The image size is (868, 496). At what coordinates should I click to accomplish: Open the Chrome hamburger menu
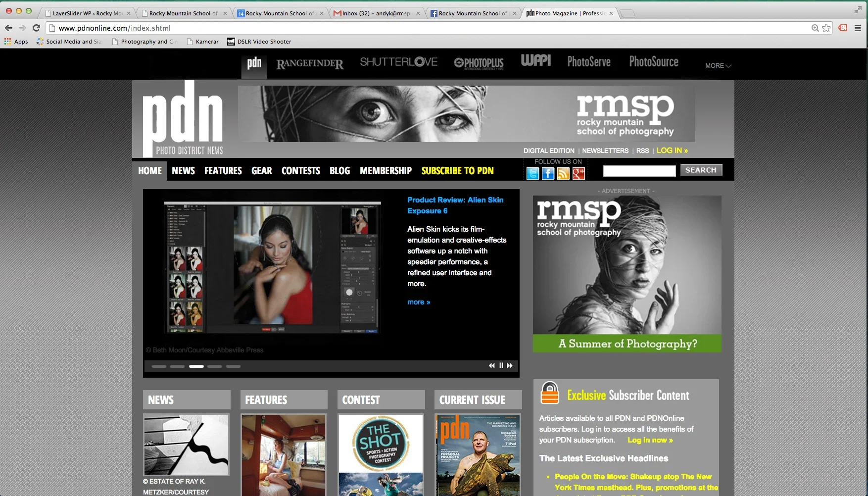(x=858, y=28)
